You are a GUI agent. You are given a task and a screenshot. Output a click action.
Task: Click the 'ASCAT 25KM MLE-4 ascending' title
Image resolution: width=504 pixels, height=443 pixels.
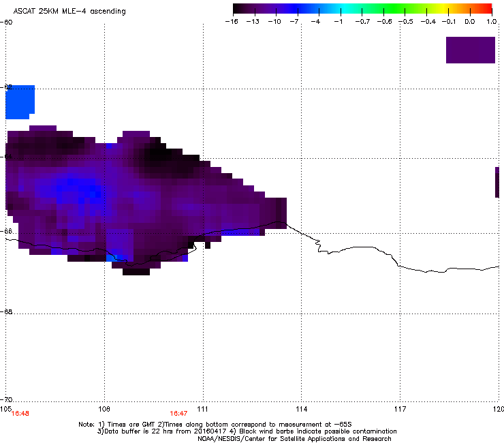(x=69, y=12)
